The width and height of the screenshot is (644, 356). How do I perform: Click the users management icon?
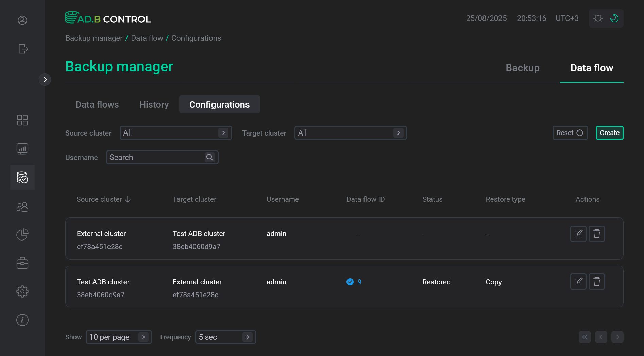coord(22,207)
